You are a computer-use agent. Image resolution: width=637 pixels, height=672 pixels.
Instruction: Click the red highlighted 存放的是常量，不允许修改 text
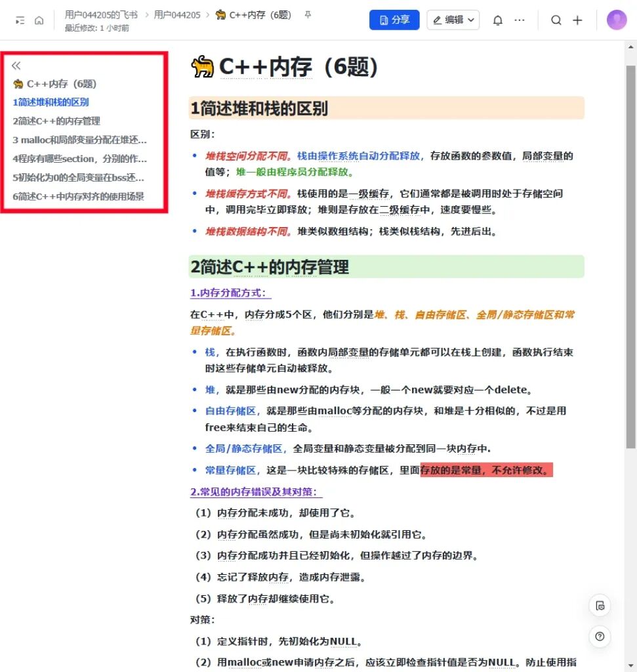[x=486, y=470]
